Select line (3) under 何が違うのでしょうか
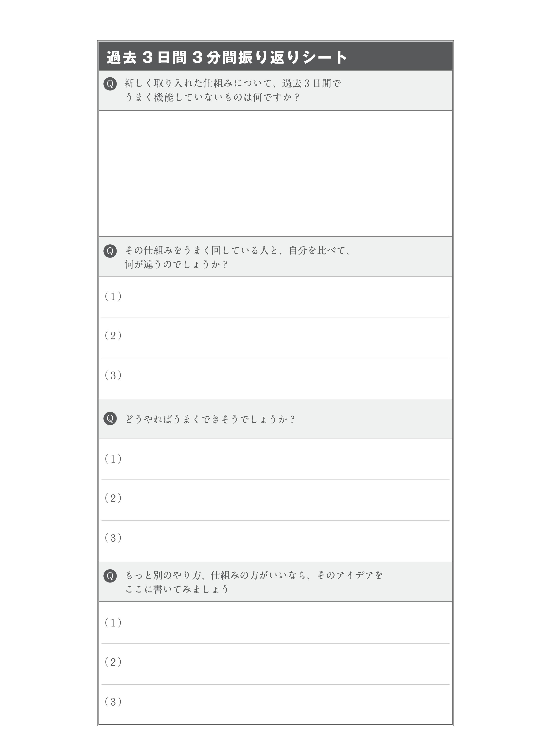534x756 pixels. 275,378
